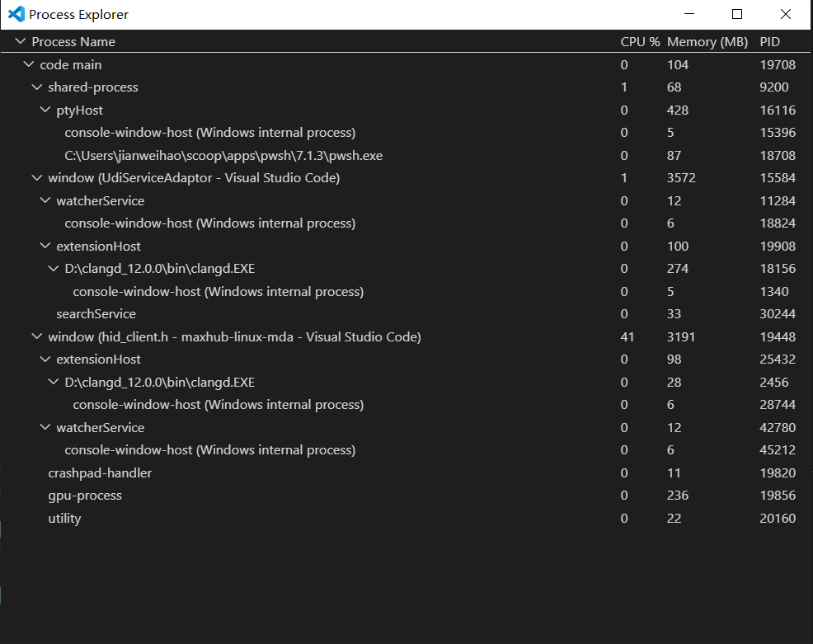The image size is (813, 644).
Task: Select the utility process entry
Action: (x=64, y=519)
